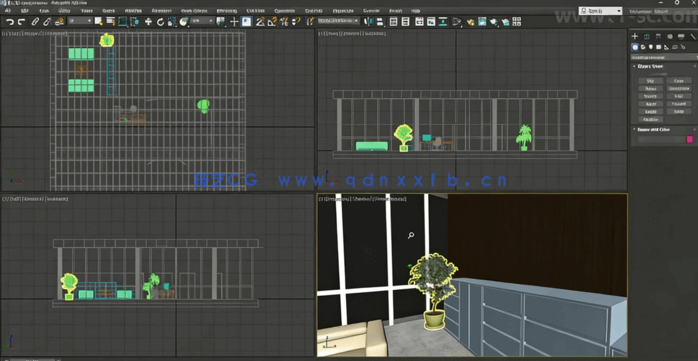Click the Teapot primitive button
The width and height of the screenshot is (698, 361).
pyautogui.click(x=651, y=111)
